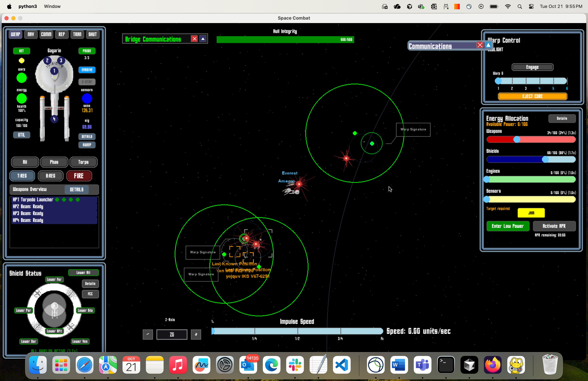Open Weapons Overview DETAILS
588x381 pixels.
point(77,190)
